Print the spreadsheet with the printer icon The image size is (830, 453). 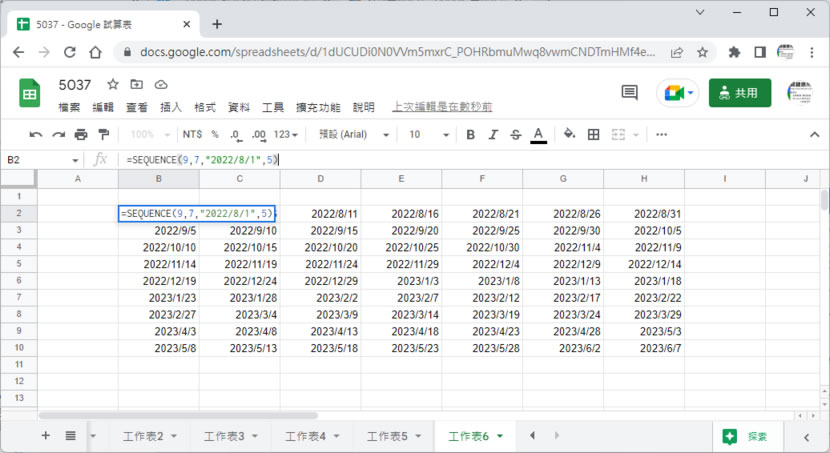tap(81, 134)
